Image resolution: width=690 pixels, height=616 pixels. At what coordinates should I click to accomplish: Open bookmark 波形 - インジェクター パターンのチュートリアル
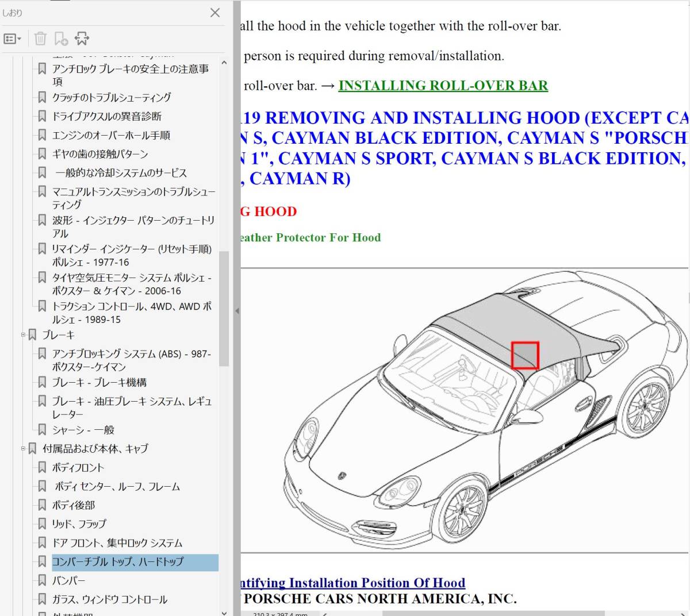point(133,226)
